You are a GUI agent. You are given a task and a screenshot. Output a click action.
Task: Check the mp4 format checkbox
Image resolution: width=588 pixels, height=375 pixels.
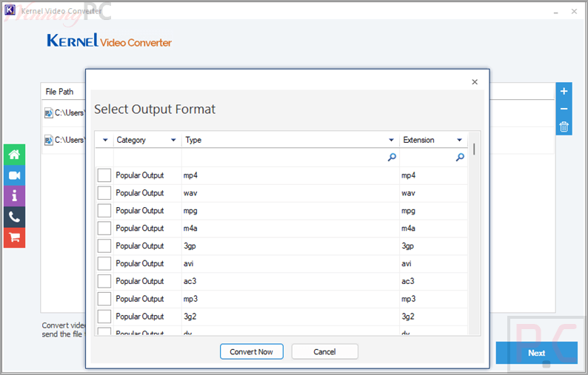104,175
